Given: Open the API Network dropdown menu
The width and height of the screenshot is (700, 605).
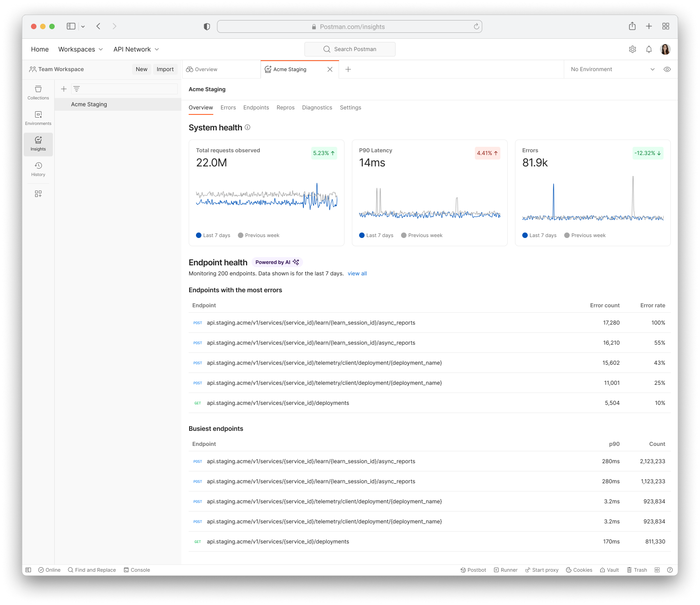Looking at the screenshot, I should 136,49.
